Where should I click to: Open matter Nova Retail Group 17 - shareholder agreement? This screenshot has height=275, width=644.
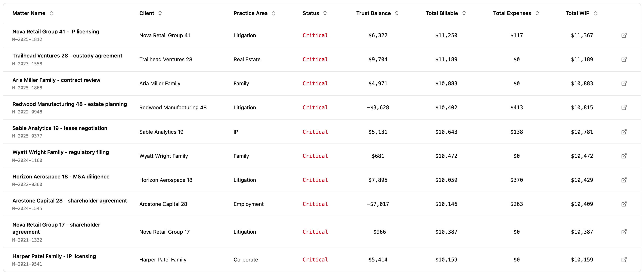point(56,228)
